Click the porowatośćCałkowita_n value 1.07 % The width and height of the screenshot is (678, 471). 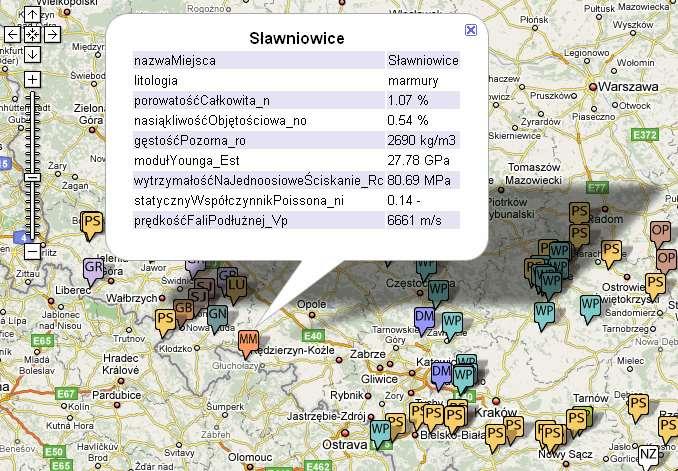[x=408, y=100]
